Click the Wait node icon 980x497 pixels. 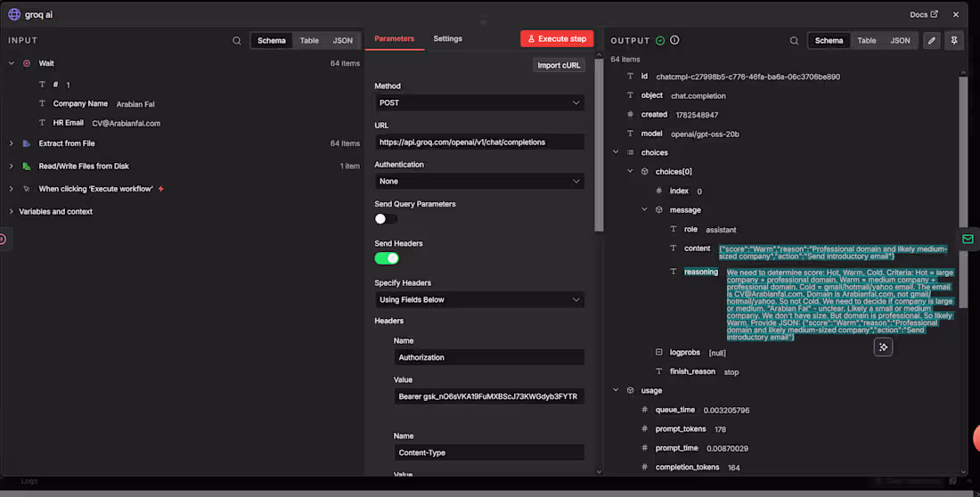(27, 63)
